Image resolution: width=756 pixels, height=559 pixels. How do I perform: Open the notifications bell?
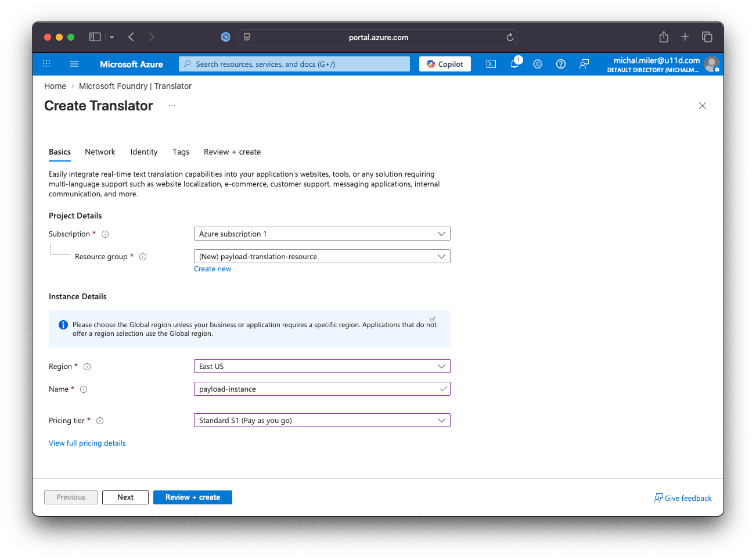[514, 64]
